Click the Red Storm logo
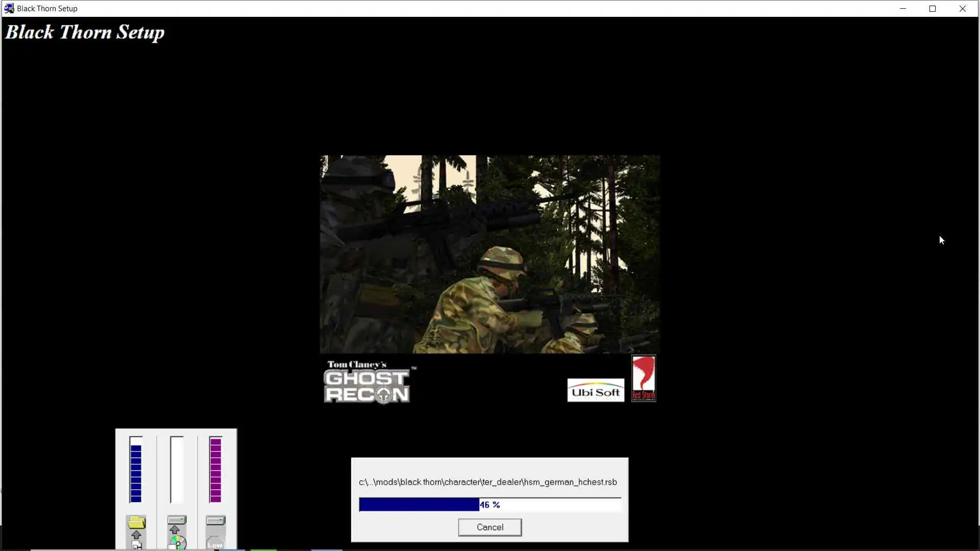Viewport: 980px width, 551px height. pyautogui.click(x=644, y=378)
